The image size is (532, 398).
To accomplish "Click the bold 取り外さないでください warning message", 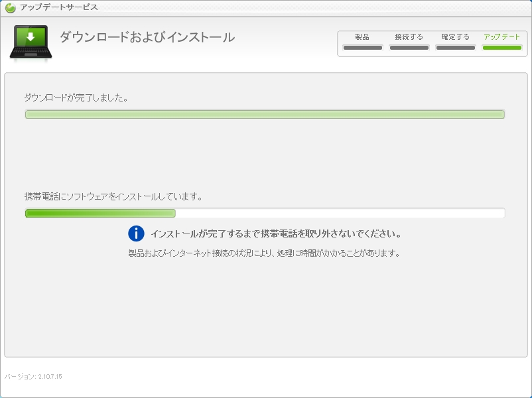I will click(275, 234).
